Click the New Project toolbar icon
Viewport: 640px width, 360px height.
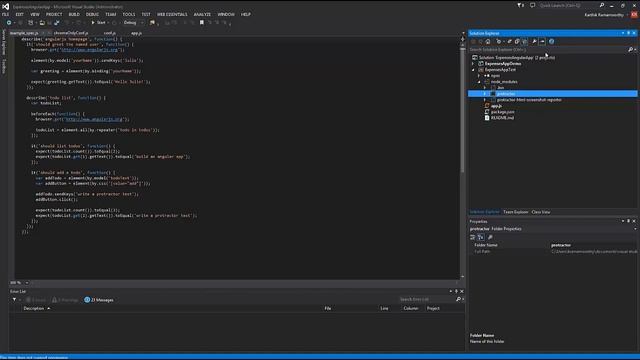(x=31, y=23)
